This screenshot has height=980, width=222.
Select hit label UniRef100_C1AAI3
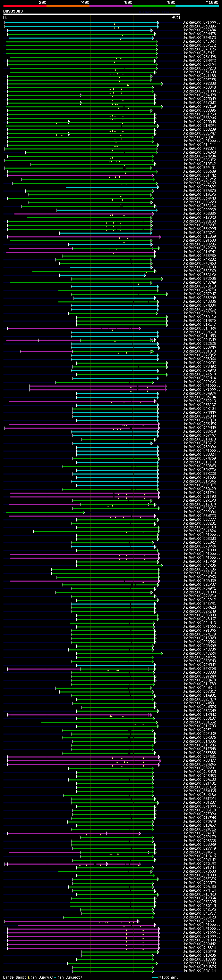tap(199, 439)
